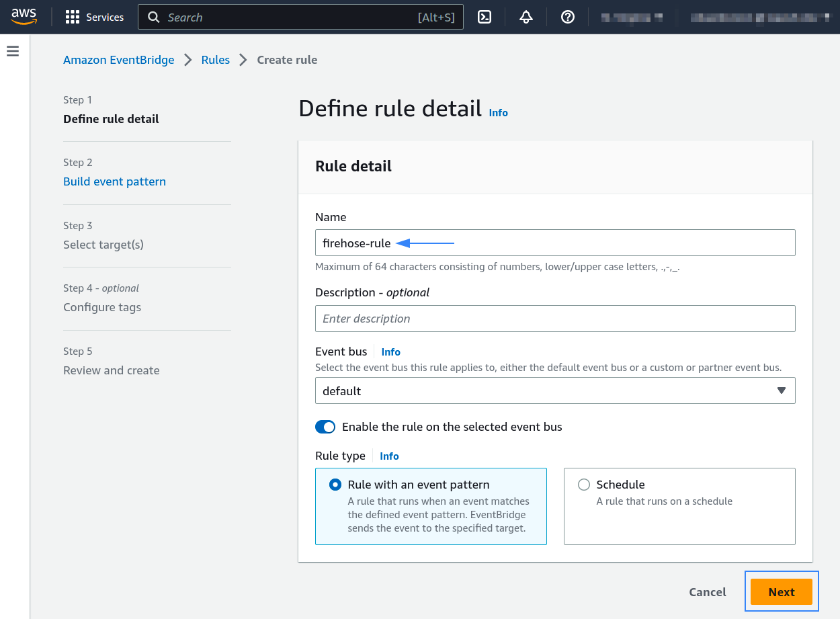Open the help question mark menu

pyautogui.click(x=568, y=17)
